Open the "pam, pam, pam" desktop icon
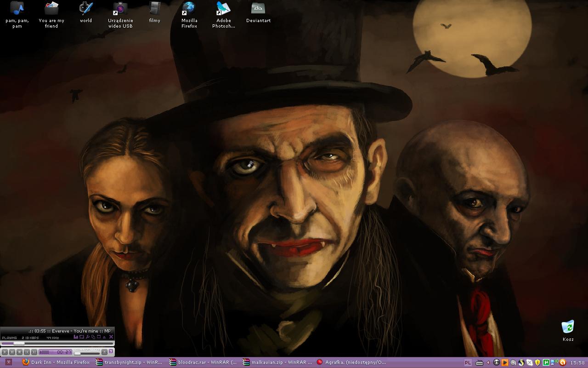This screenshot has height=368, width=588. (x=17, y=15)
